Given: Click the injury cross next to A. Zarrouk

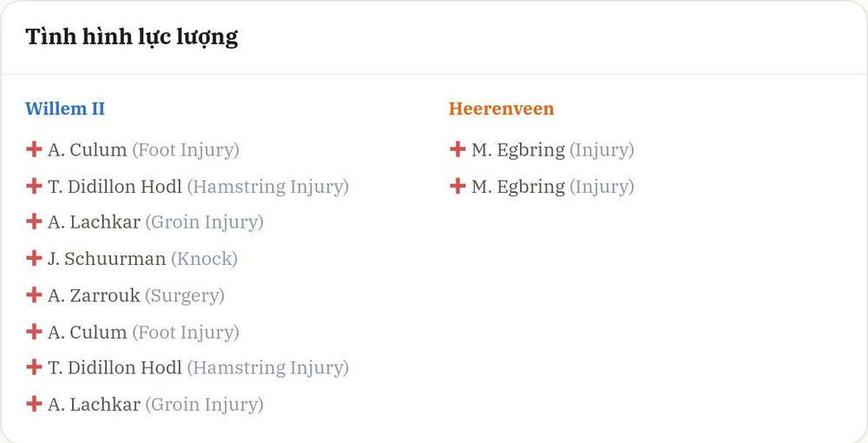Looking at the screenshot, I should coord(34,294).
